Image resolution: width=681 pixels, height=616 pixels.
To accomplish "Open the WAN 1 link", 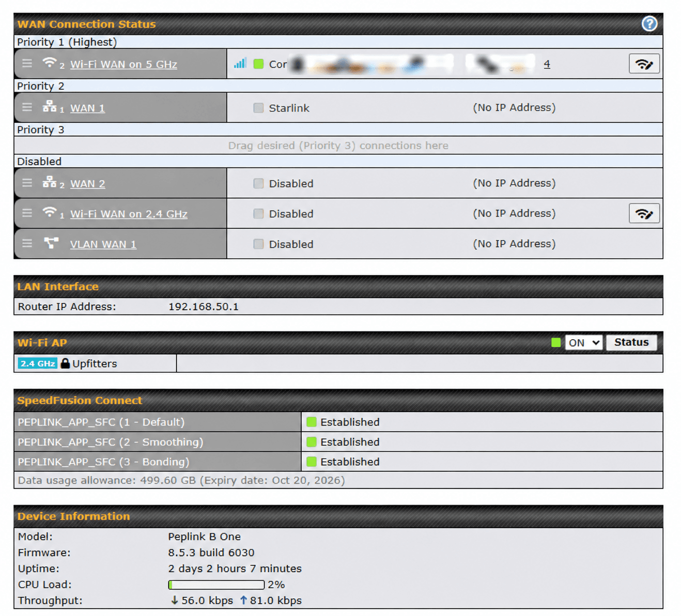I will [x=87, y=108].
